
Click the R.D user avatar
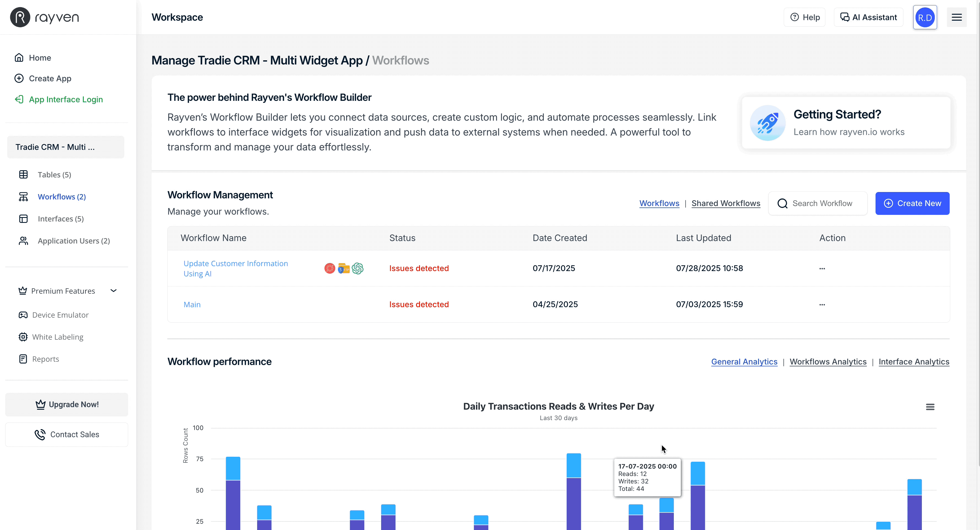pyautogui.click(x=925, y=17)
